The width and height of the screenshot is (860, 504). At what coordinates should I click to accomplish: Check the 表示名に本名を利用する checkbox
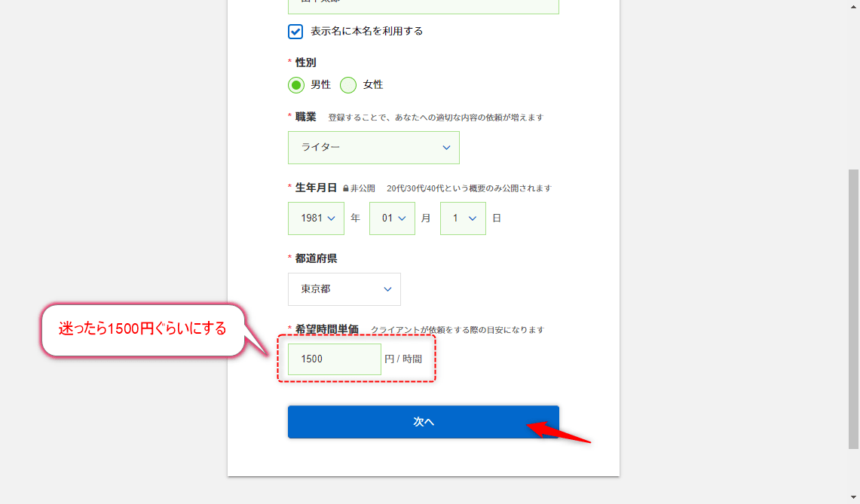295,32
